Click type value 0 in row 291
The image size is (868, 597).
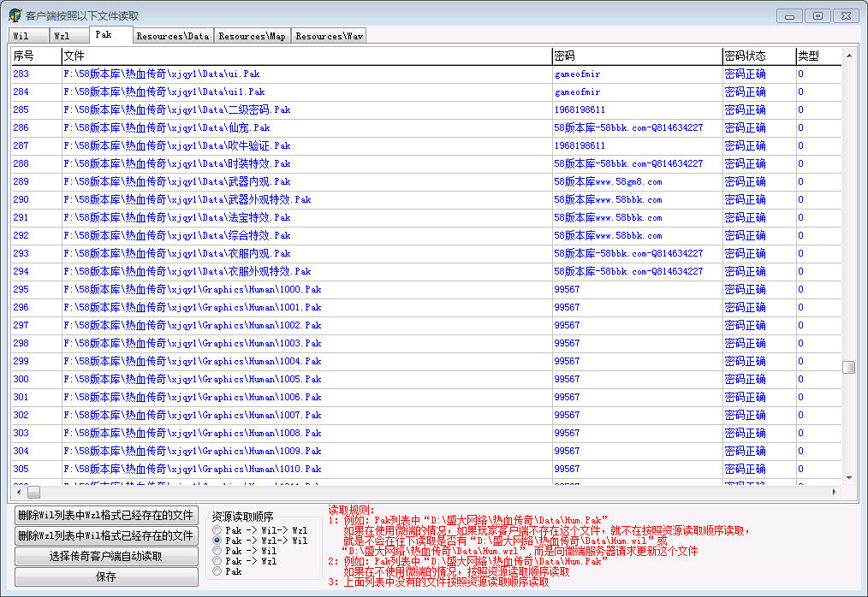pos(800,217)
